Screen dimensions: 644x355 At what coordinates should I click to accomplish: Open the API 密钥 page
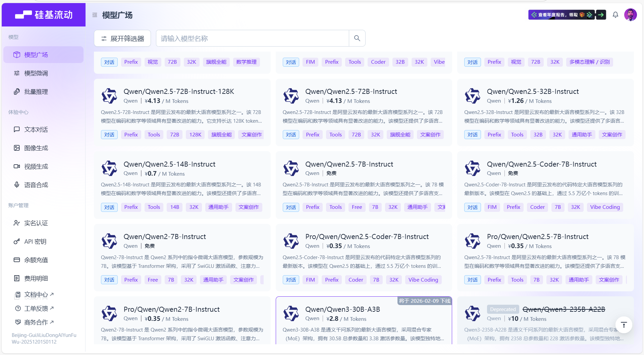click(35, 241)
